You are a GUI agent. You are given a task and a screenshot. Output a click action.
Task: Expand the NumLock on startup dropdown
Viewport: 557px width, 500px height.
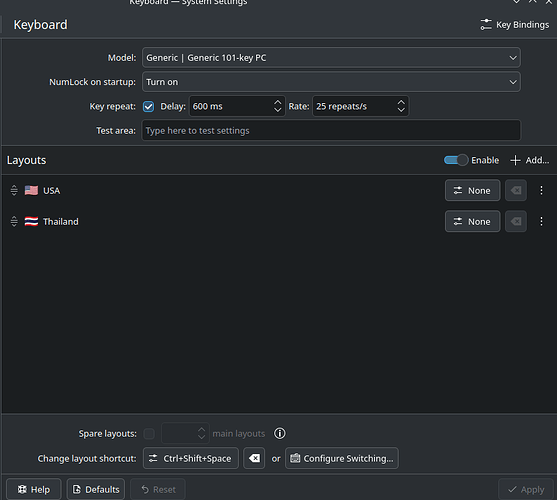(x=331, y=82)
